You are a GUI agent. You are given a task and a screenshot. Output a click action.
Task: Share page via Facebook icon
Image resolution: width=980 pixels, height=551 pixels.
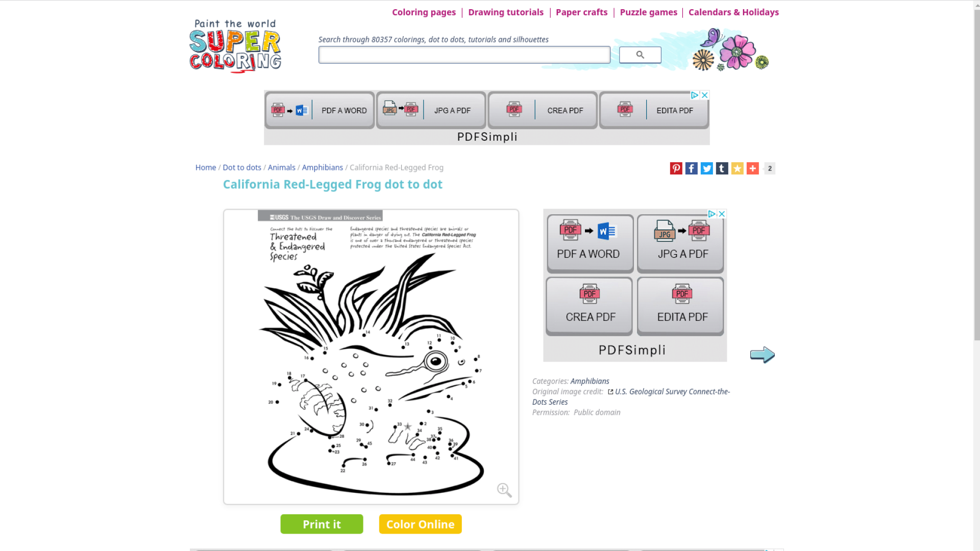point(691,168)
